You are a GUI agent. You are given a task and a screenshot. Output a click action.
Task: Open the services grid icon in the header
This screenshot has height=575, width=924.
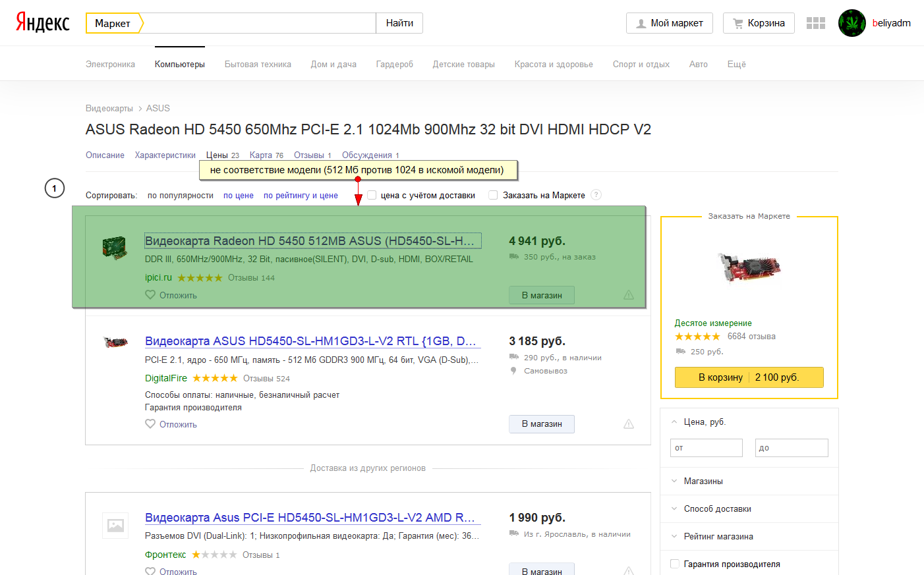816,23
